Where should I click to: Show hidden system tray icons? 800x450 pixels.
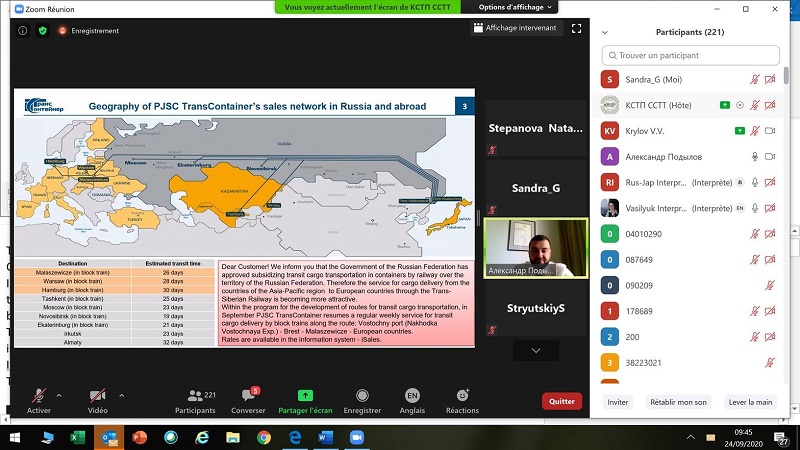tap(690, 437)
